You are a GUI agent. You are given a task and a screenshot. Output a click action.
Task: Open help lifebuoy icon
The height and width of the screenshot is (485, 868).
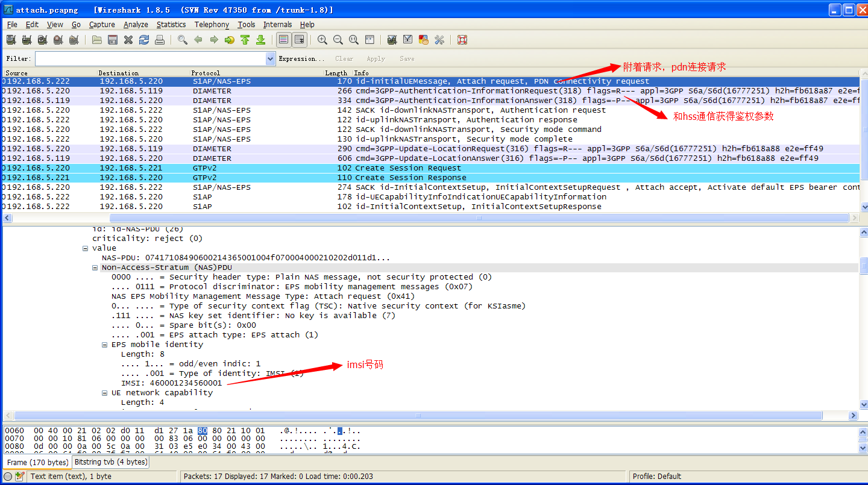(462, 40)
